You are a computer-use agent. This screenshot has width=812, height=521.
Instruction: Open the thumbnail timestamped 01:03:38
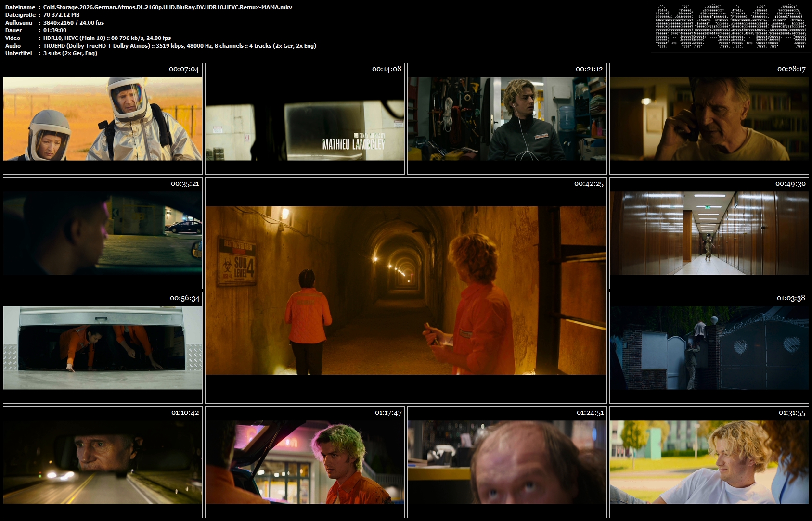coord(709,347)
